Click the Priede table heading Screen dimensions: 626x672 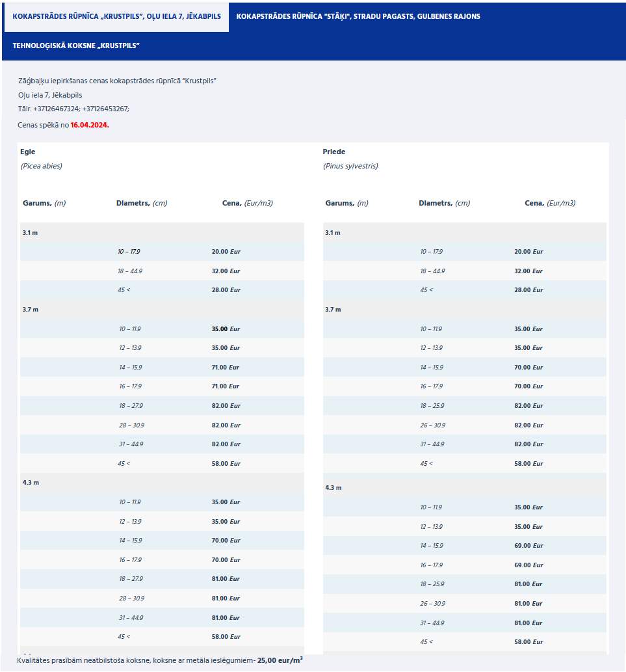[x=334, y=152]
